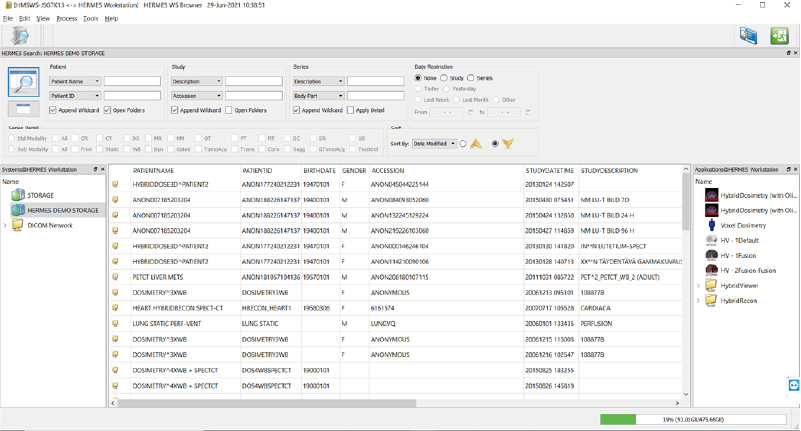Image resolution: width=801 pixels, height=431 pixels.
Task: Launch HV - 1Default application
Action: [x=712, y=240]
